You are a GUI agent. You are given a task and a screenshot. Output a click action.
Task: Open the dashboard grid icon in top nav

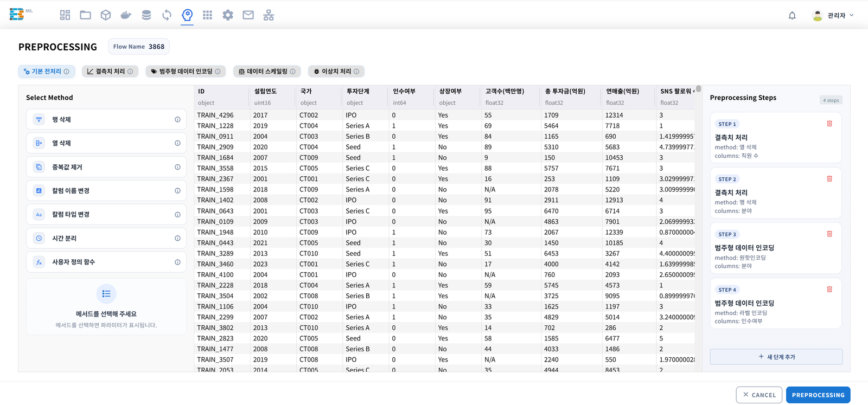[65, 15]
